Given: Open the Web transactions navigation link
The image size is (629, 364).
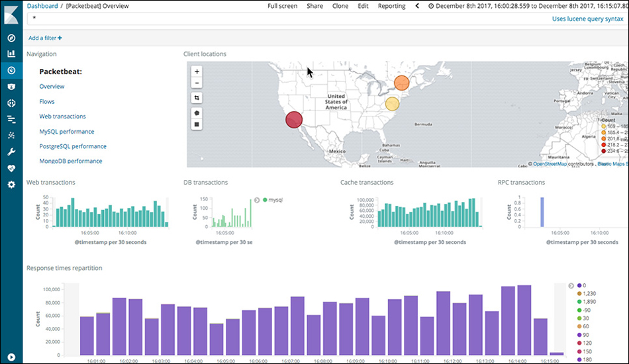Looking at the screenshot, I should point(63,116).
